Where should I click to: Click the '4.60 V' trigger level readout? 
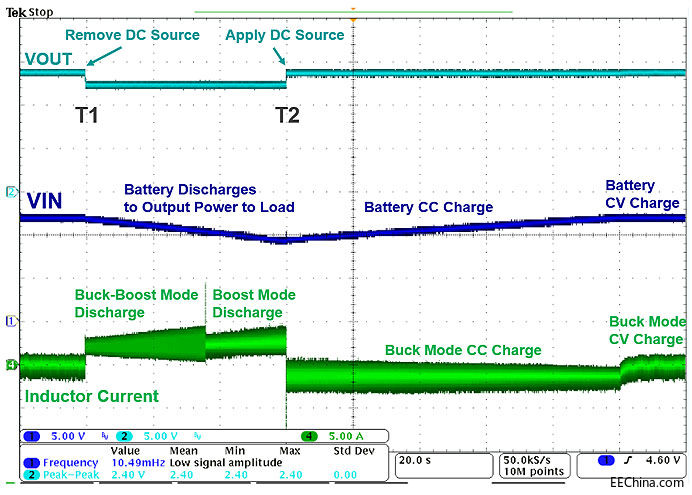(x=663, y=461)
